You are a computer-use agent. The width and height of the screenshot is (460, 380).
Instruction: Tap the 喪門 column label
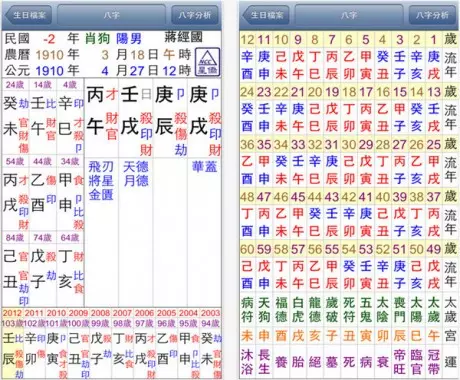click(x=400, y=310)
